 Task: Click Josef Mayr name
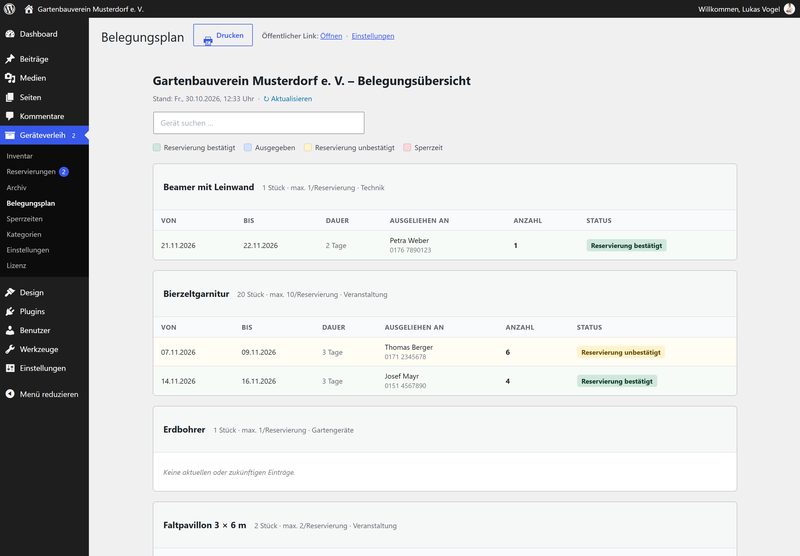(402, 376)
